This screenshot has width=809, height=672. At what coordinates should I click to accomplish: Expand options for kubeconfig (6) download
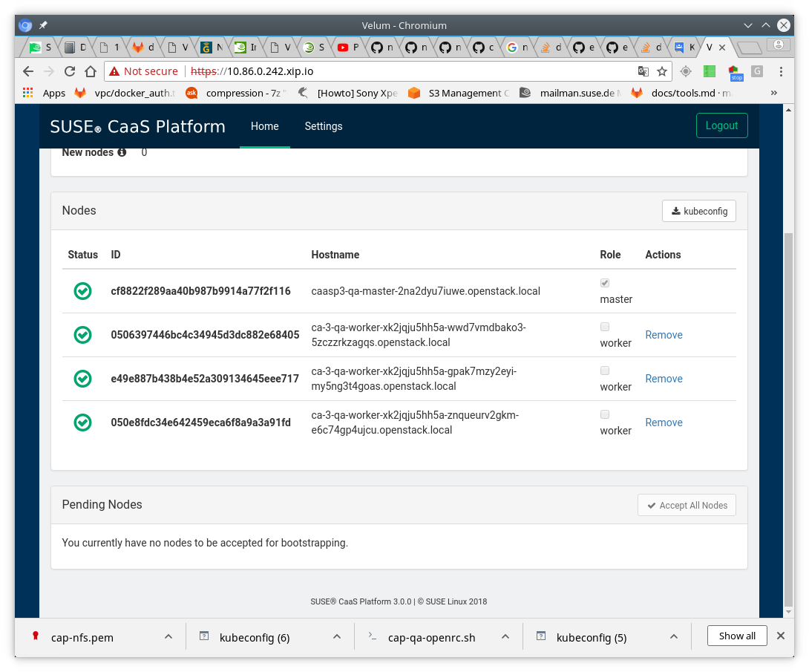(337, 637)
